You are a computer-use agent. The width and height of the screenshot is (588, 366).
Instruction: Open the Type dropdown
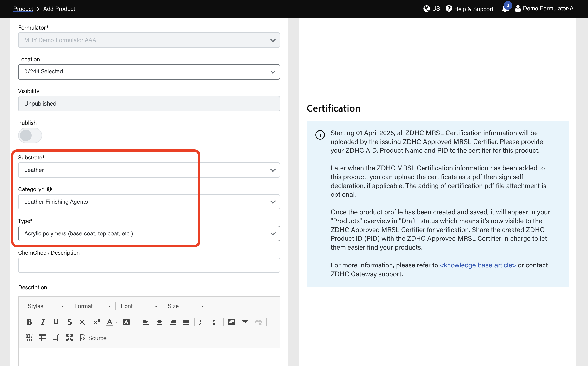[149, 233]
